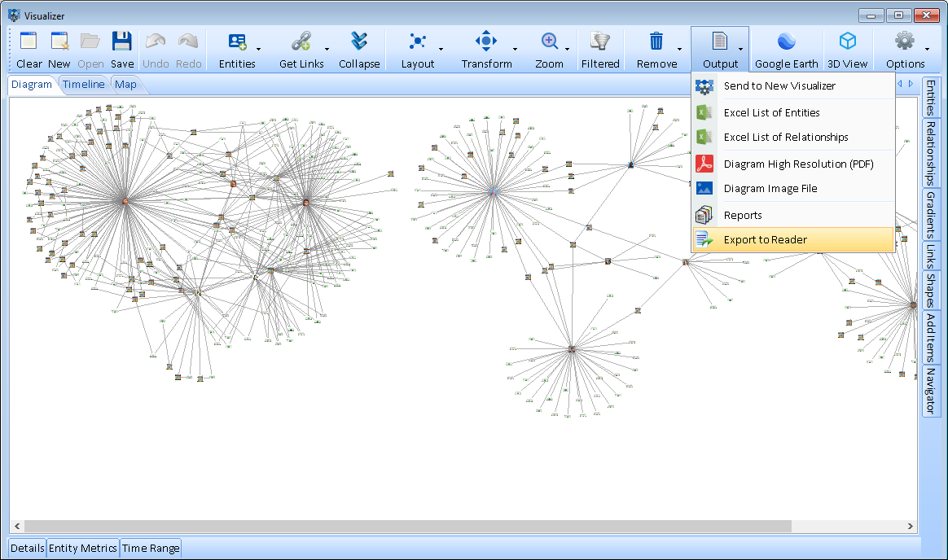
Task: Create a New diagram via toolbar
Action: (59, 41)
